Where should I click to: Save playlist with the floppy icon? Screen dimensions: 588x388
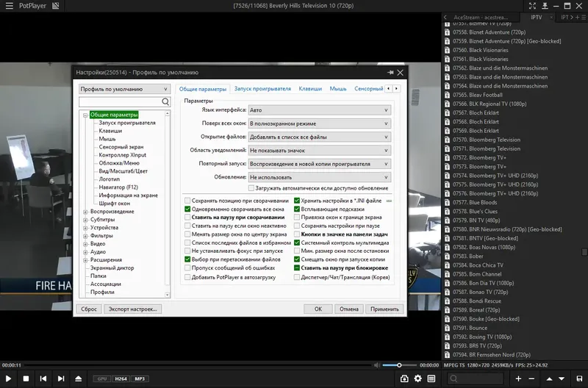pyautogui.click(x=579, y=378)
